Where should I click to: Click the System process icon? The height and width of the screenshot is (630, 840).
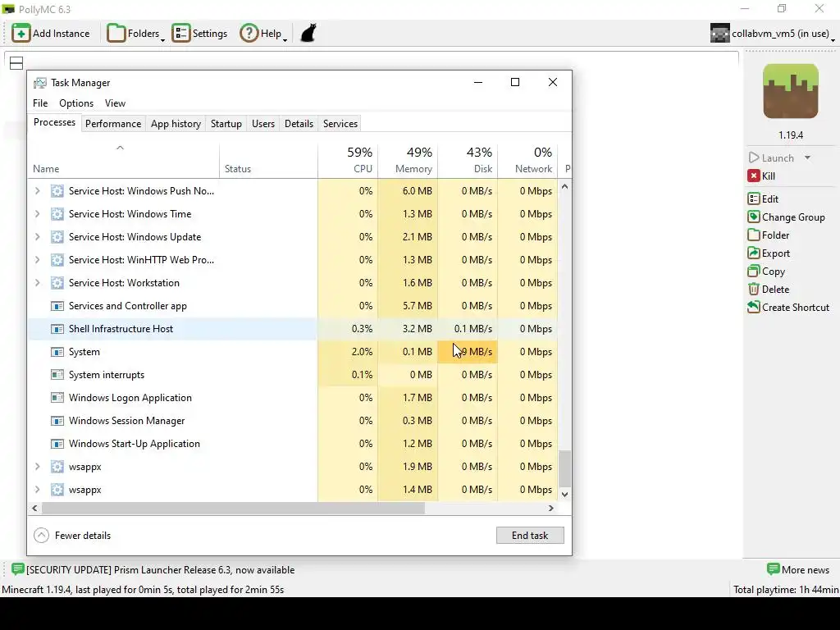pos(57,352)
